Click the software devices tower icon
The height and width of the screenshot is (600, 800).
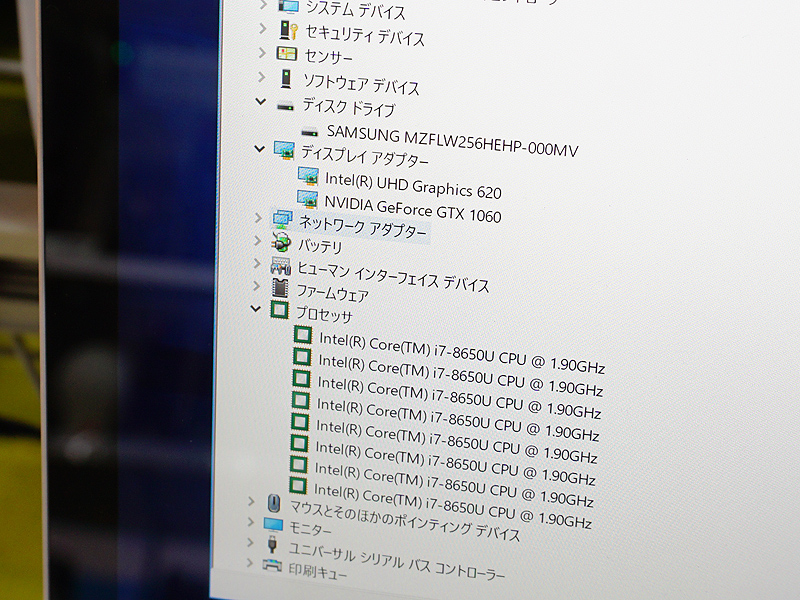click(286, 79)
